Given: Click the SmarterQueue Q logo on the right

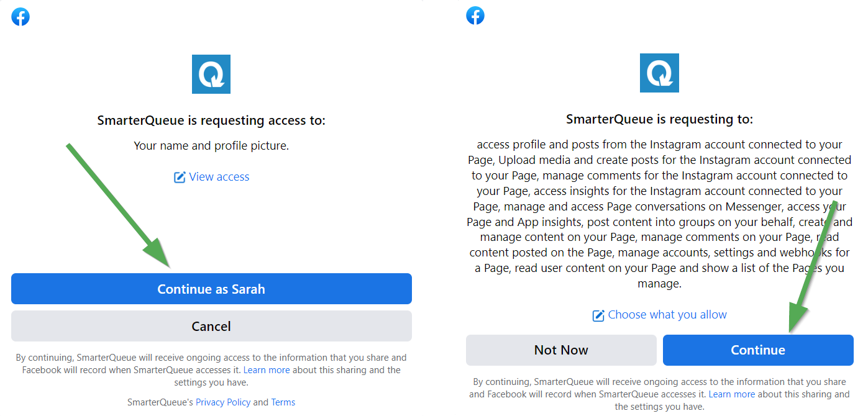Looking at the screenshot, I should pos(659,73).
